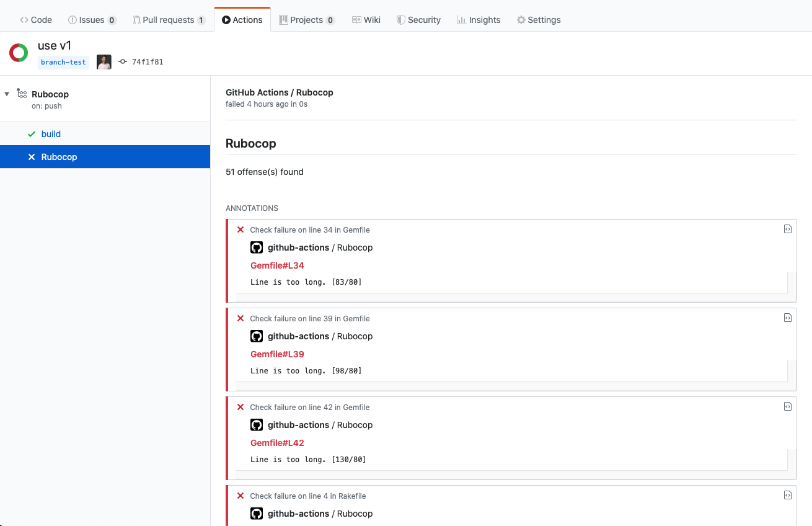Open commit 74f1f81
The image size is (812, 526).
(148, 62)
